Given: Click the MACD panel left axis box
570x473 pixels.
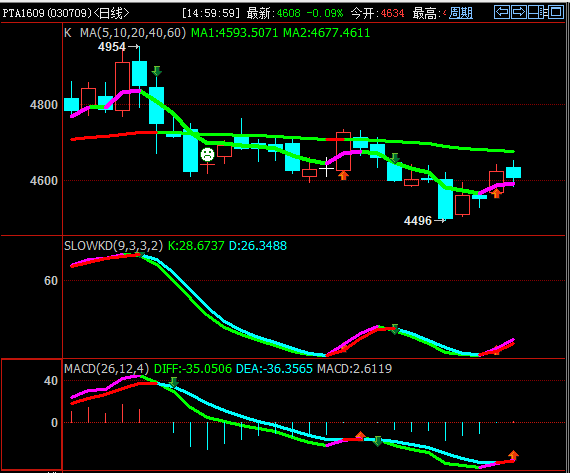Looking at the screenshot, I should pyautogui.click(x=32, y=414).
